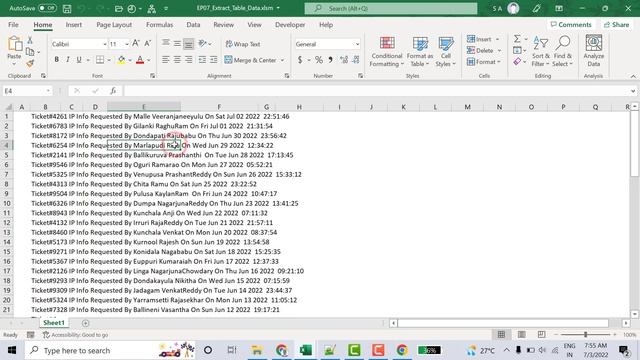Viewport: 640px width, 360px height.
Task: Open Sort & Filter menu
Action: (541, 52)
